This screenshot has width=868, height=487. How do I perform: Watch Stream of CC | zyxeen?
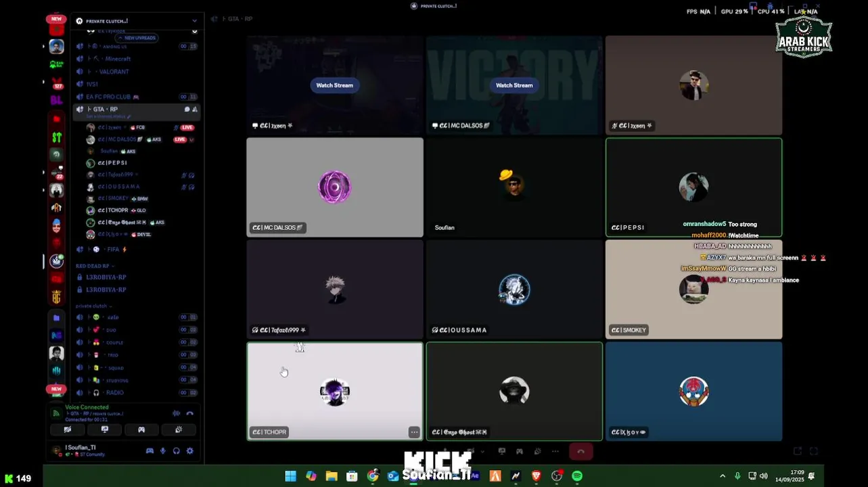coord(335,85)
